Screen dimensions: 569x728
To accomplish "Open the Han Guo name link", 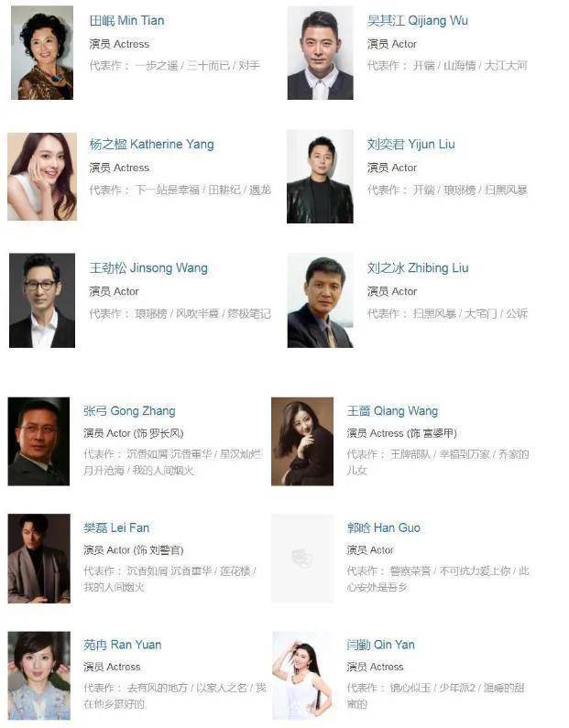I will coord(383,527).
